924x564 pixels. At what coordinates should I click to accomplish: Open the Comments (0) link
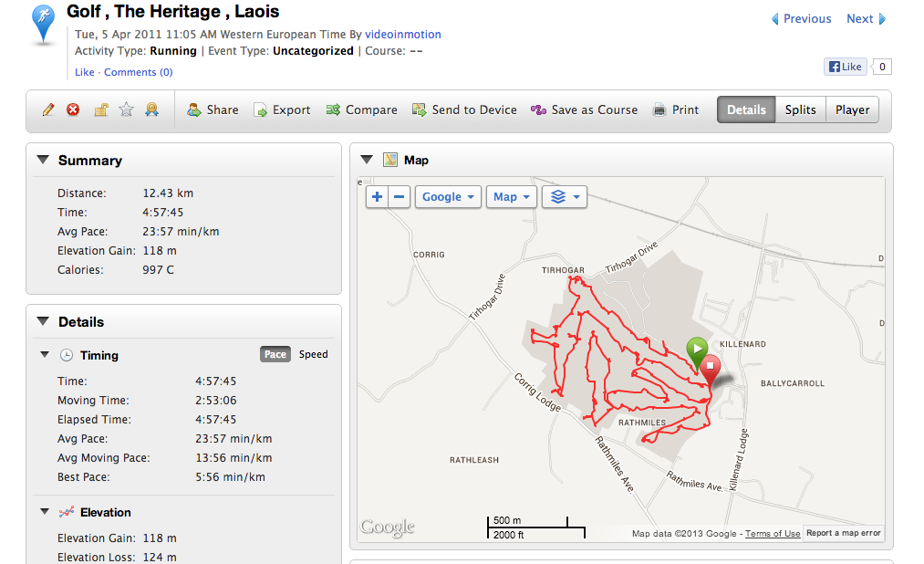(x=139, y=72)
